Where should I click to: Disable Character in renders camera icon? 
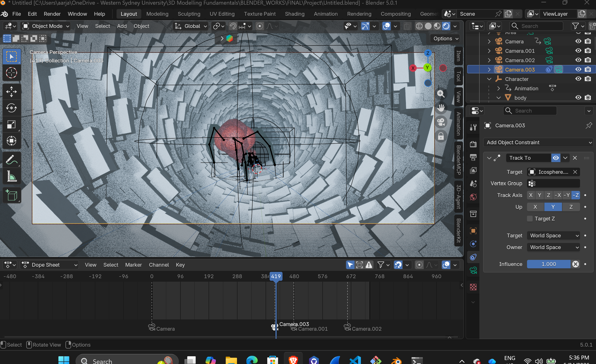click(588, 79)
